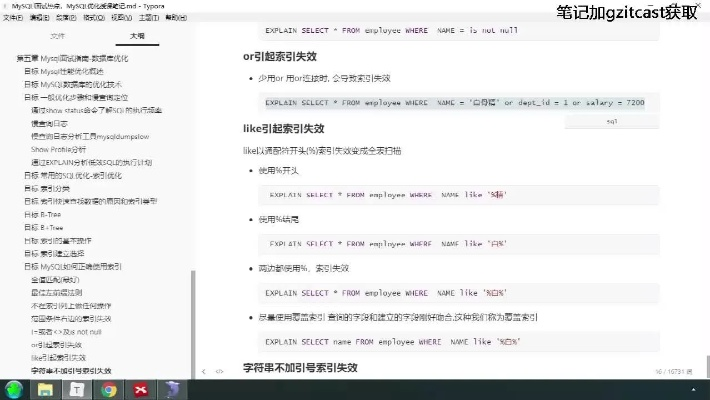The width and height of the screenshot is (710, 400).
Task: Click code block with salary = 7200
Action: pyautogui.click(x=459, y=103)
